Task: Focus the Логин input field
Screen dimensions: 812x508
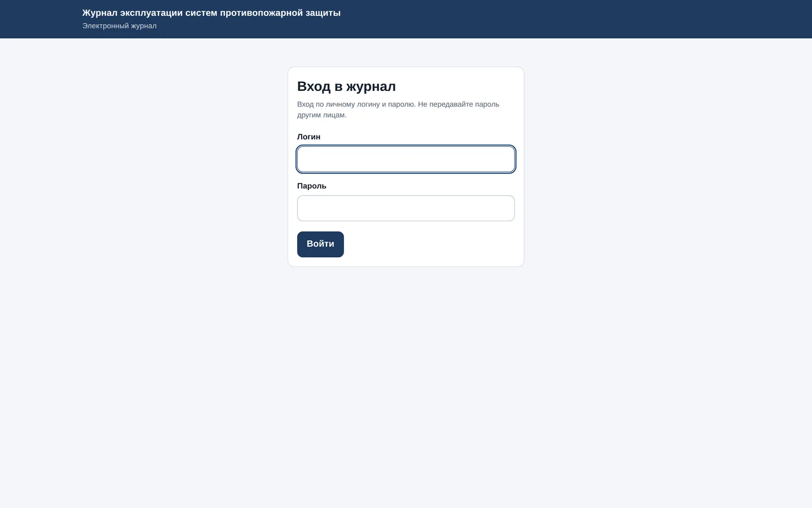Action: point(406,159)
